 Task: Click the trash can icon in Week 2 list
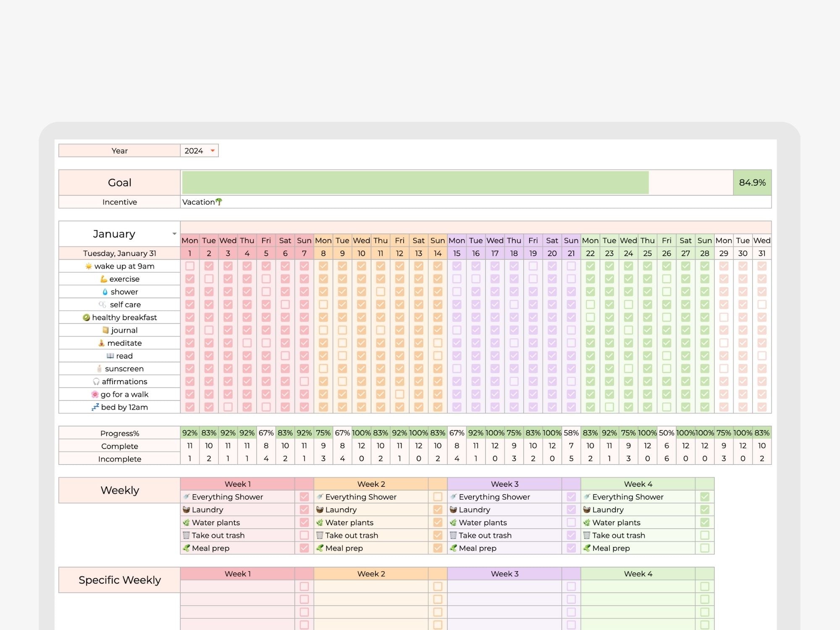click(x=320, y=535)
